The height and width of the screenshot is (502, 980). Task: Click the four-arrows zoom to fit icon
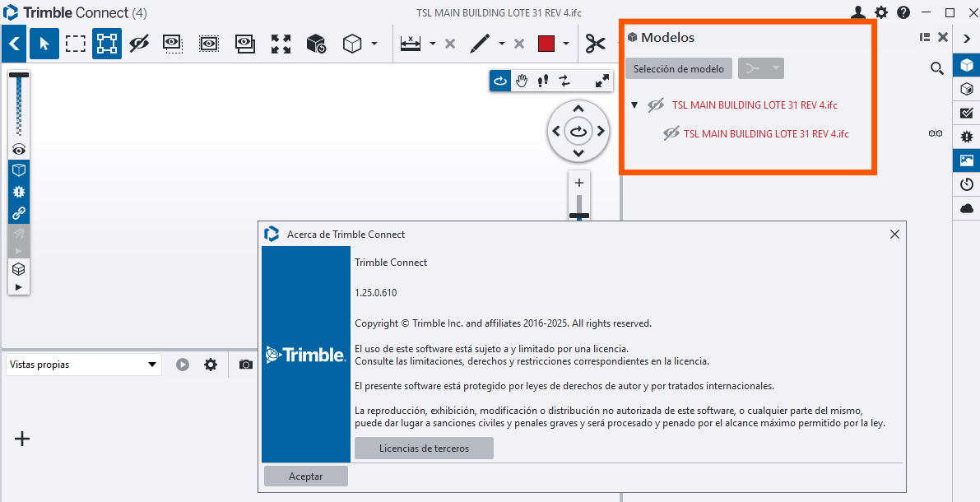point(281,44)
